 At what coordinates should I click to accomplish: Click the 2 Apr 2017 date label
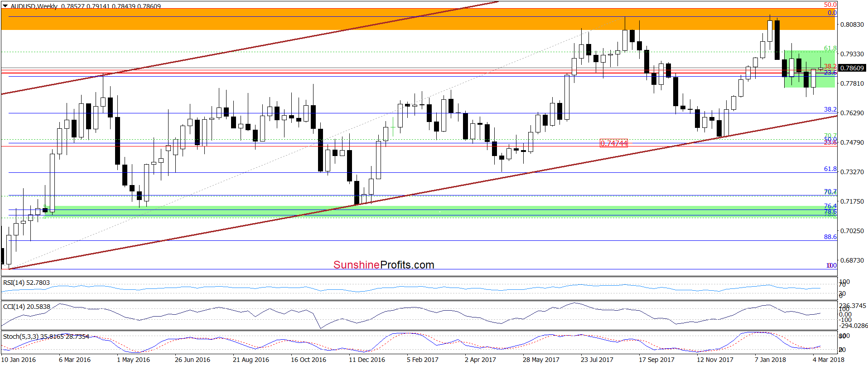[480, 360]
